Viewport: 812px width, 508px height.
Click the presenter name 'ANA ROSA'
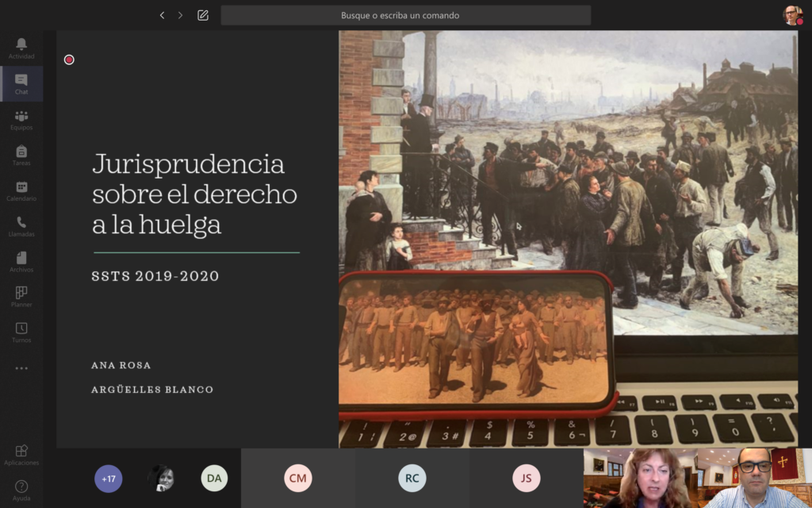121,365
